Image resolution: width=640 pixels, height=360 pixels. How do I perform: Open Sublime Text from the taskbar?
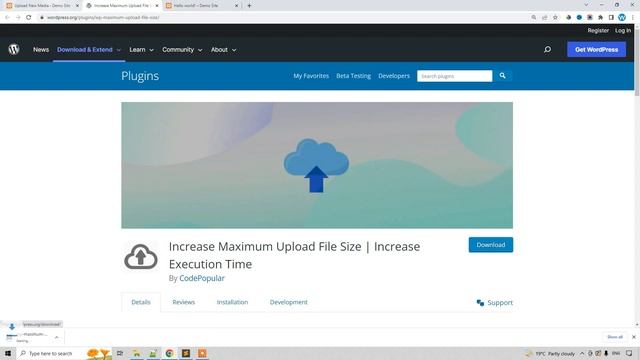pos(186,353)
